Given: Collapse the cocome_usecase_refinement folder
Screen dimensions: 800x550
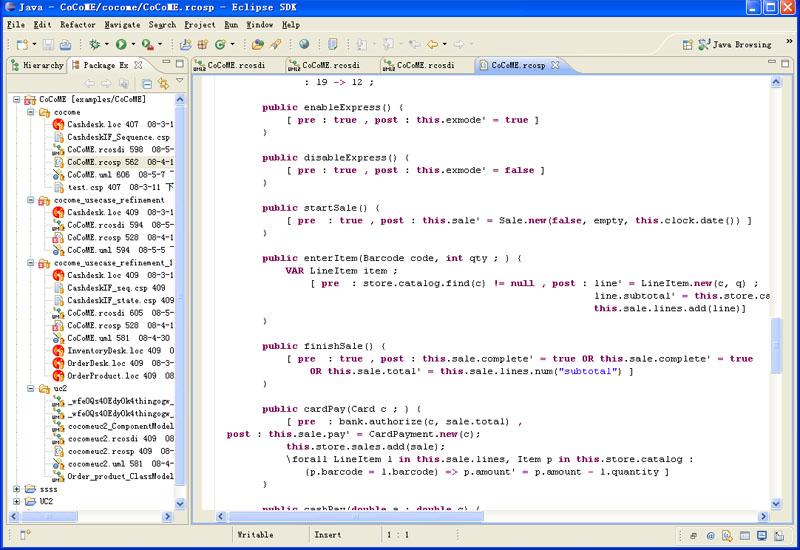Looking at the screenshot, I should (31, 200).
